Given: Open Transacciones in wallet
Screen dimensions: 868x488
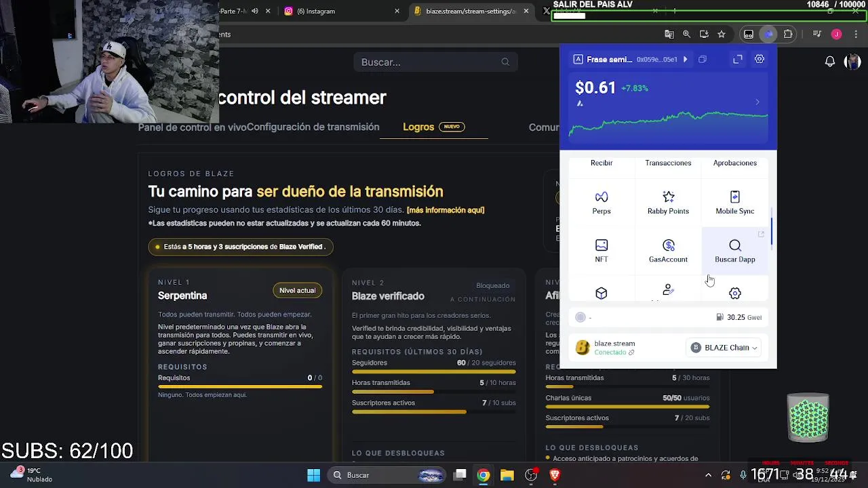Looking at the screenshot, I should (x=668, y=163).
